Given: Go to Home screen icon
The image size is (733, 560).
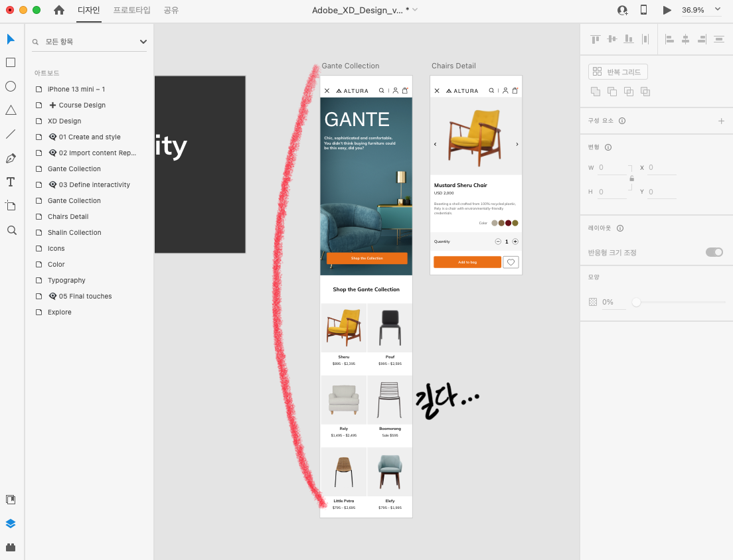Looking at the screenshot, I should [59, 10].
